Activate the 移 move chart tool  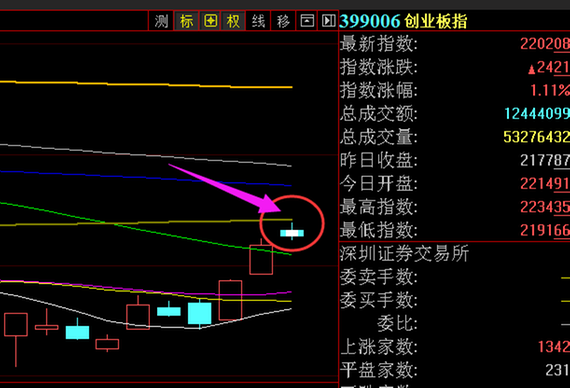[x=283, y=21]
